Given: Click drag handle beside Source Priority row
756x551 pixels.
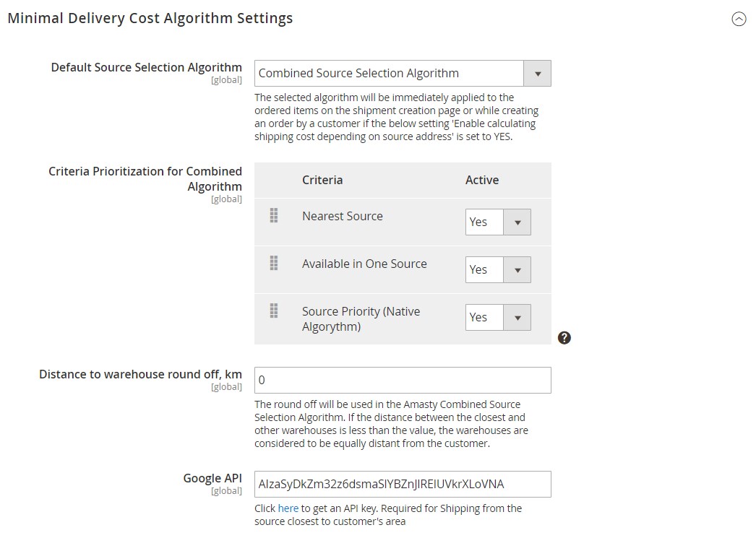Looking at the screenshot, I should 274,311.
